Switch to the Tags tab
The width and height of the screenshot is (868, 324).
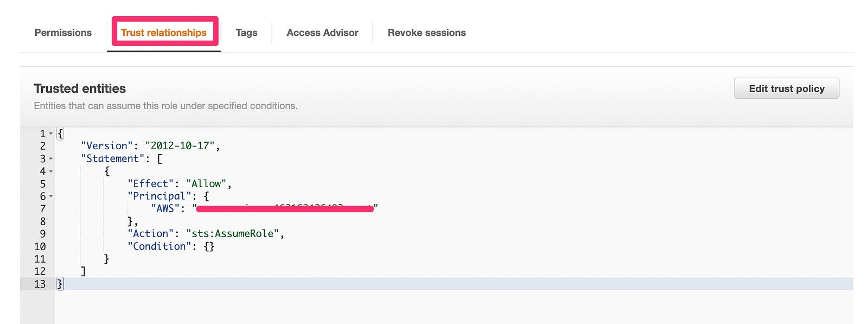point(246,33)
